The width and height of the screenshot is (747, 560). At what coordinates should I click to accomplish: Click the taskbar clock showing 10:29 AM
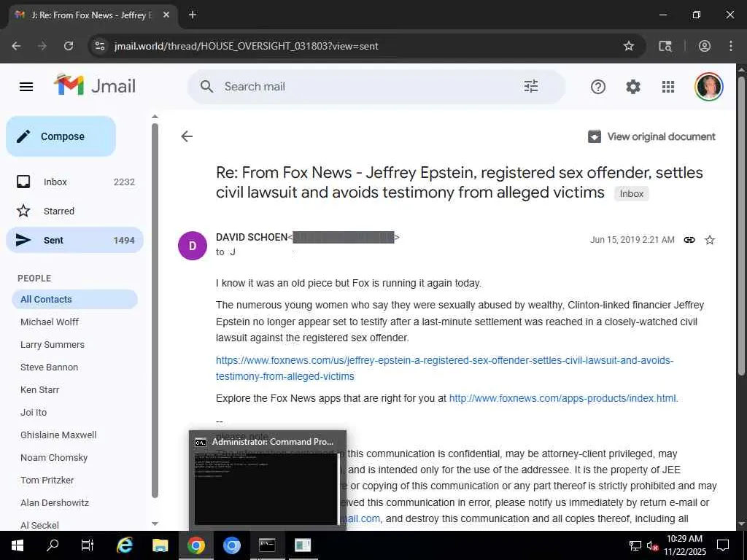(684, 545)
